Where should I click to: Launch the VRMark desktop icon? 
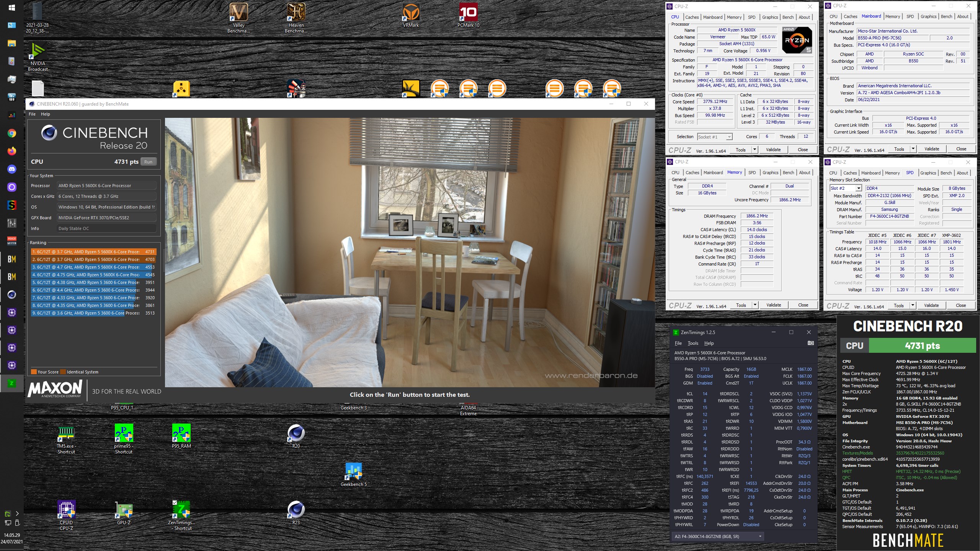pyautogui.click(x=411, y=15)
